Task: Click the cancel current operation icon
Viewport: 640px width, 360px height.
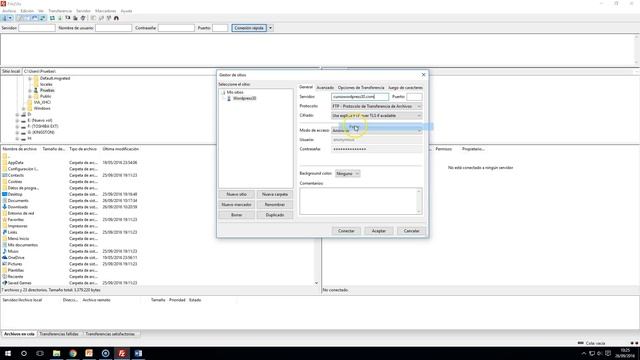Action: (x=68, y=18)
